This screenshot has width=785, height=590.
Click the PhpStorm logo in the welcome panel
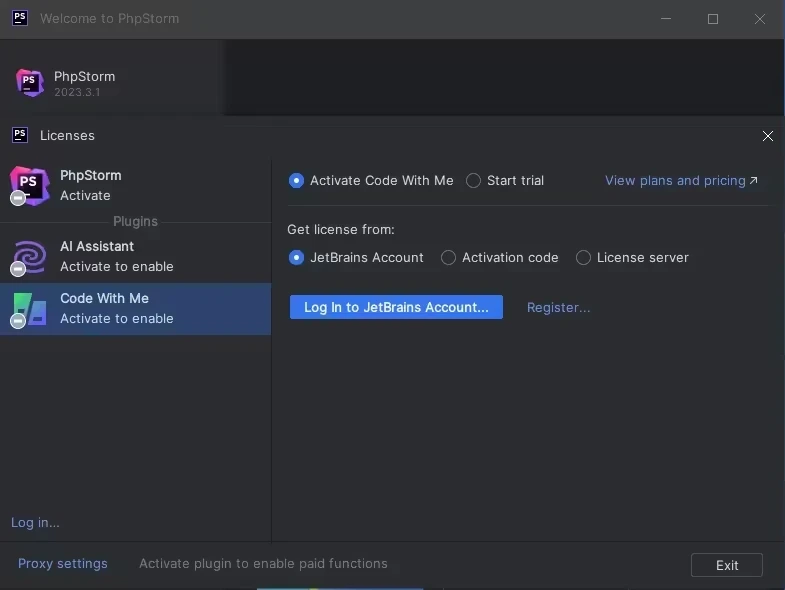click(x=30, y=83)
